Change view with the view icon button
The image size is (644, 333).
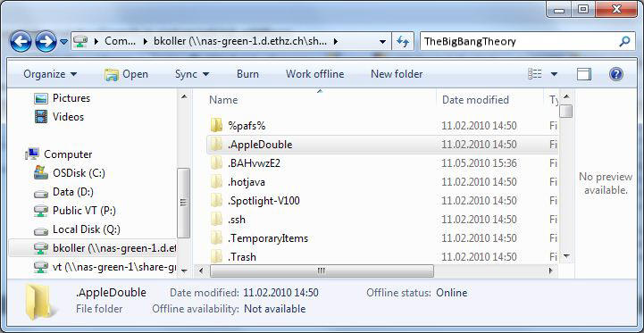pos(535,74)
